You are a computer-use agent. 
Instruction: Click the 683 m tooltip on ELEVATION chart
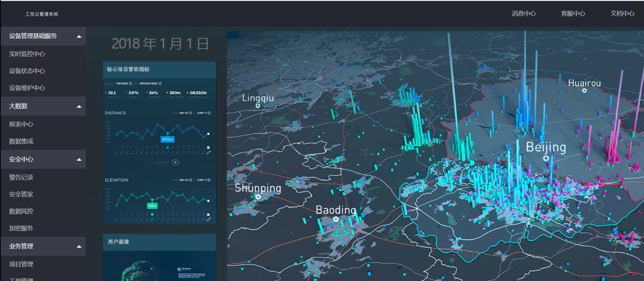click(152, 206)
